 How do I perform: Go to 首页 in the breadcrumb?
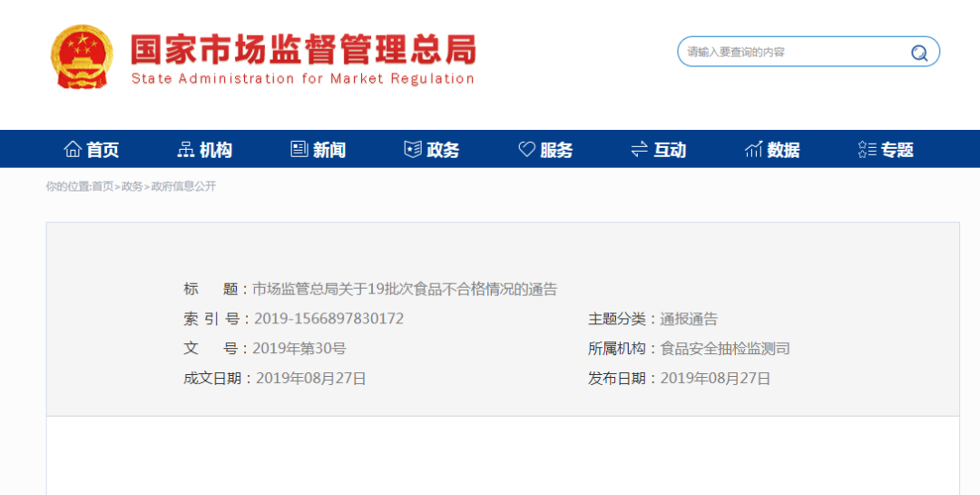103,186
